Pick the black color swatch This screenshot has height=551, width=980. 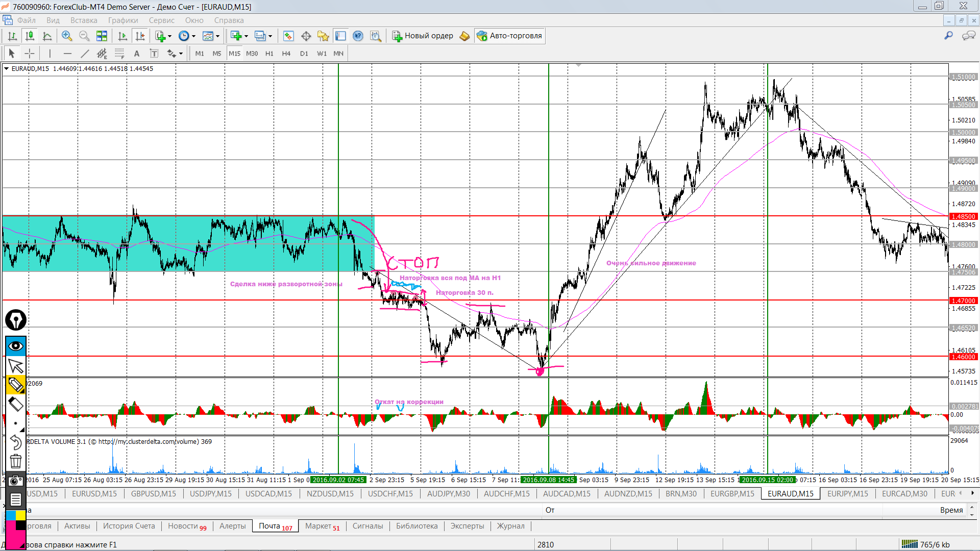(x=20, y=525)
